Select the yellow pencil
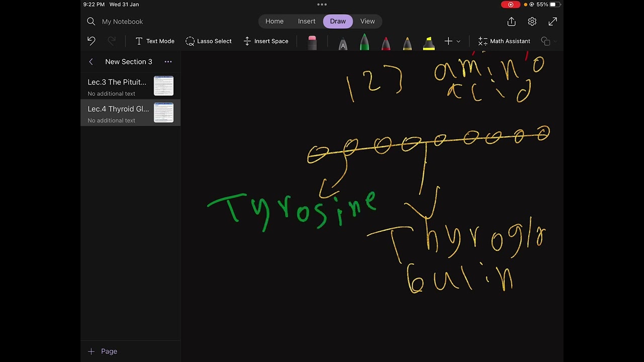 (x=408, y=43)
